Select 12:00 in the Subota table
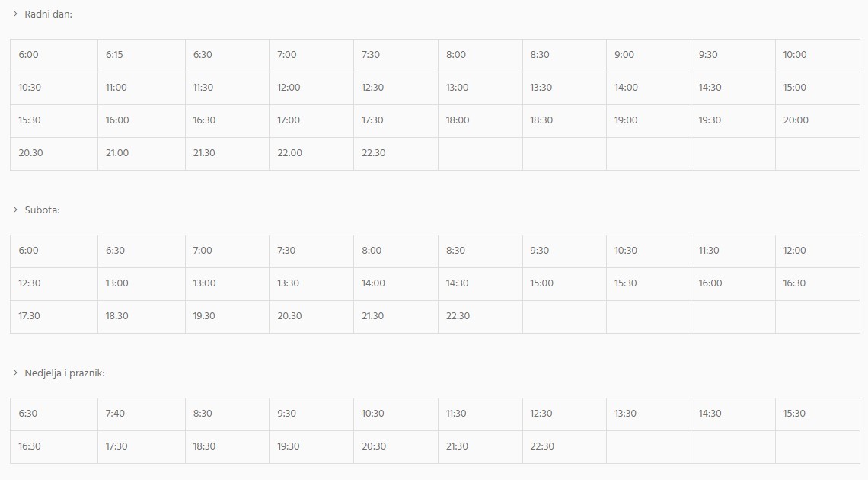868x480 pixels. [794, 251]
